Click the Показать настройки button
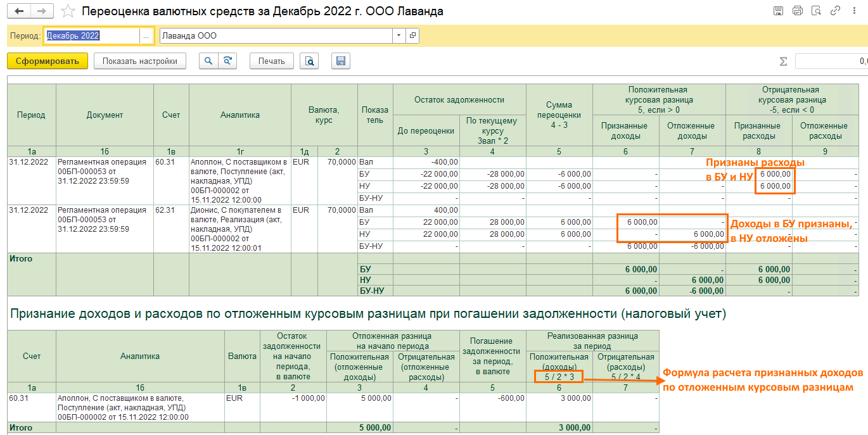This screenshot has height=435, width=868. coord(140,61)
